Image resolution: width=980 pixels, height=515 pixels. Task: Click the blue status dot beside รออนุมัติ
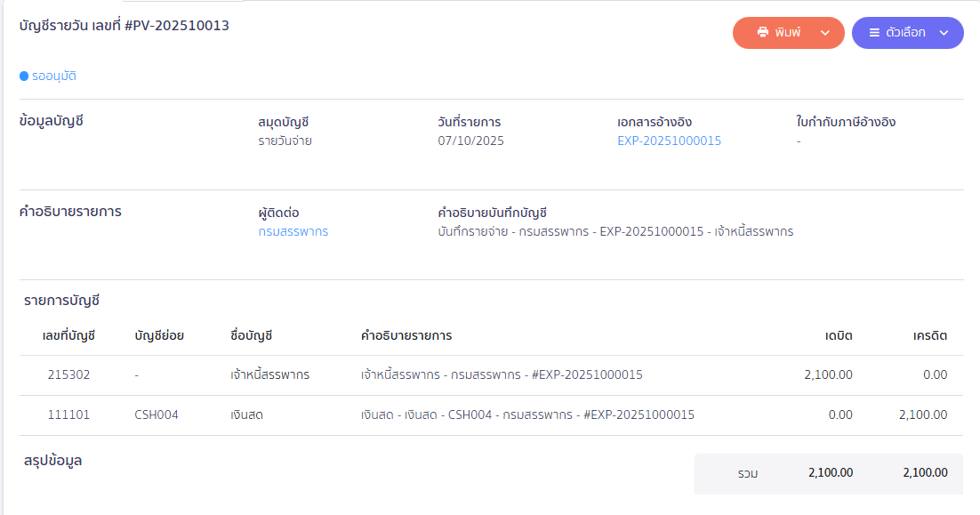click(26, 76)
